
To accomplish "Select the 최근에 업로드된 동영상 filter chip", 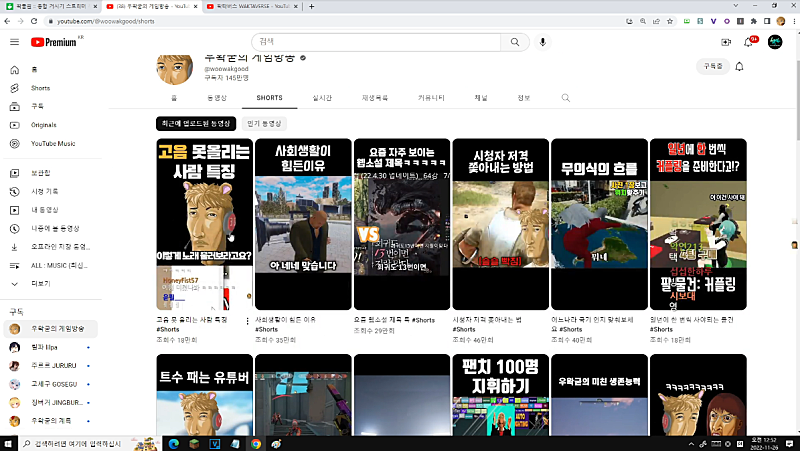I will click(196, 123).
